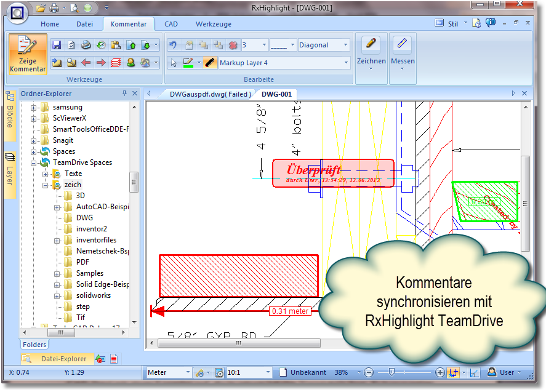Image resolution: width=546 pixels, height=392 pixels.
Task: Toggle the highlighter marker tool
Action: (210, 63)
